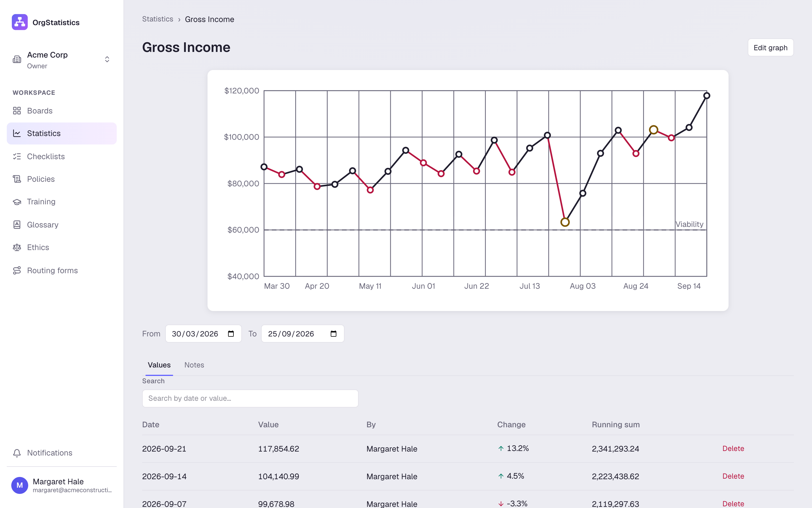Click the Change column header

tap(511, 425)
